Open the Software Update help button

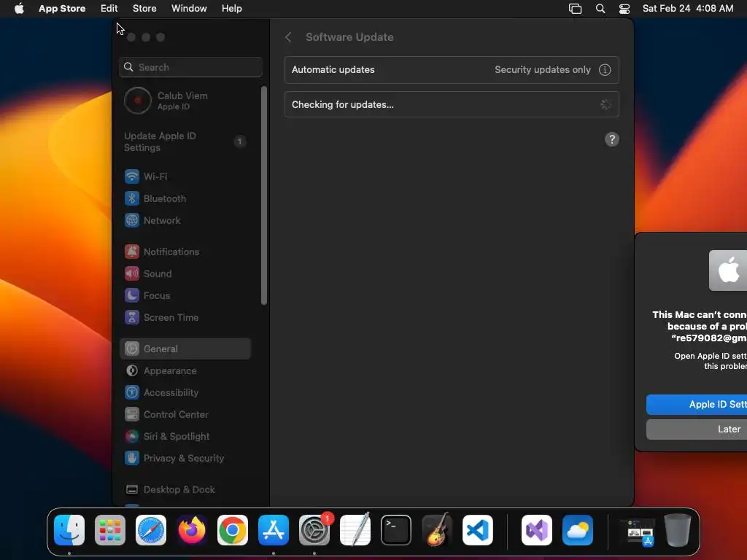pyautogui.click(x=612, y=139)
